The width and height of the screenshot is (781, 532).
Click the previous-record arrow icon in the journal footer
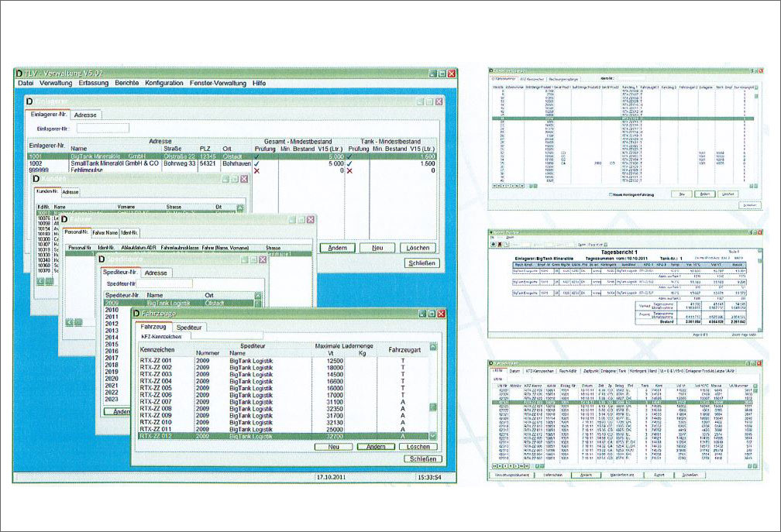click(x=500, y=465)
